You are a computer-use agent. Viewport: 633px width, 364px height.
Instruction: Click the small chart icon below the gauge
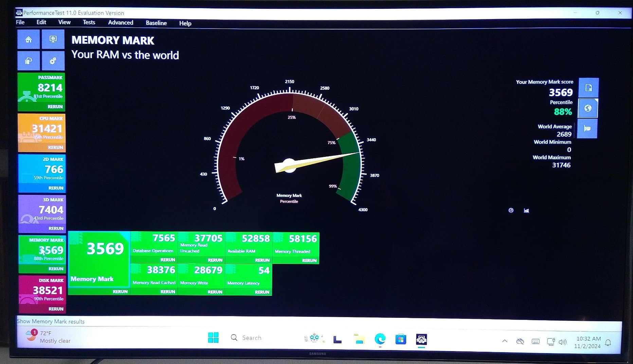click(x=526, y=211)
